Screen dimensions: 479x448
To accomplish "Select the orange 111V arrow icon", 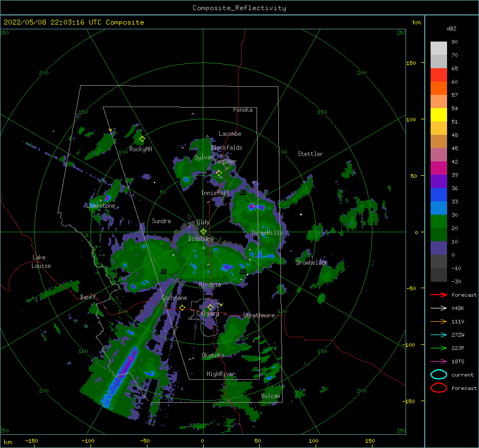I will [439, 321].
